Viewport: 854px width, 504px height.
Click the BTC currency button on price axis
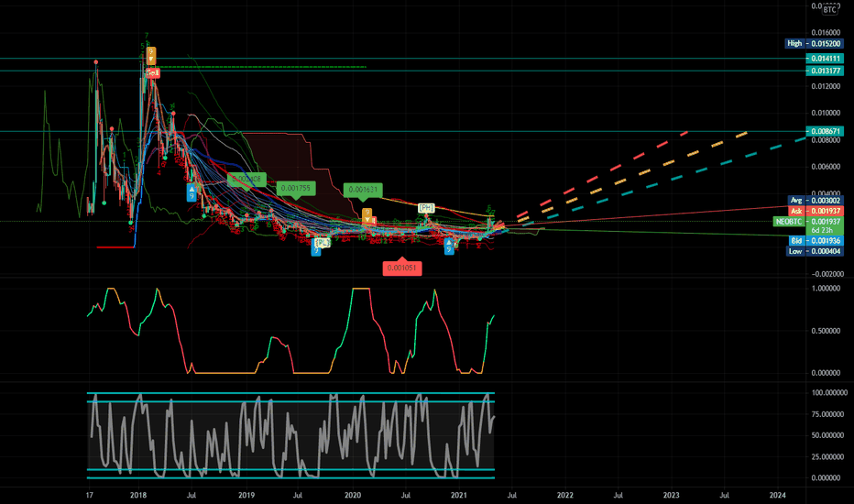pyautogui.click(x=829, y=9)
